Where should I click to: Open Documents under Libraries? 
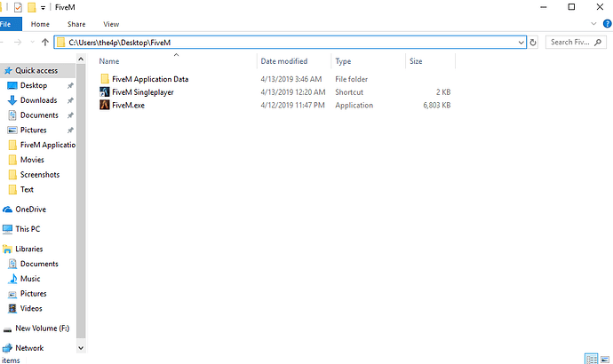tap(39, 264)
